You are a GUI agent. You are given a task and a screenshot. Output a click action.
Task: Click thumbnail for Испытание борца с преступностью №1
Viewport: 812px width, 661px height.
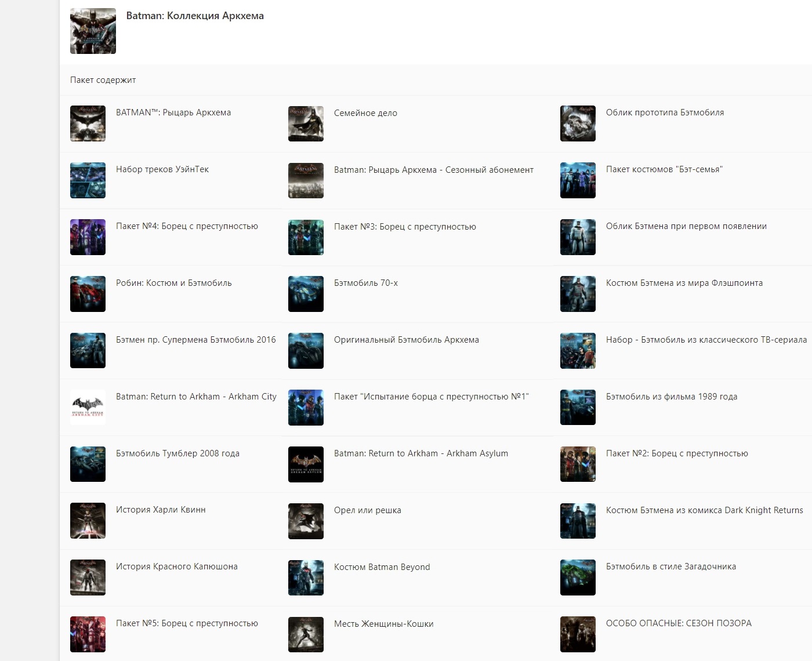(x=306, y=408)
